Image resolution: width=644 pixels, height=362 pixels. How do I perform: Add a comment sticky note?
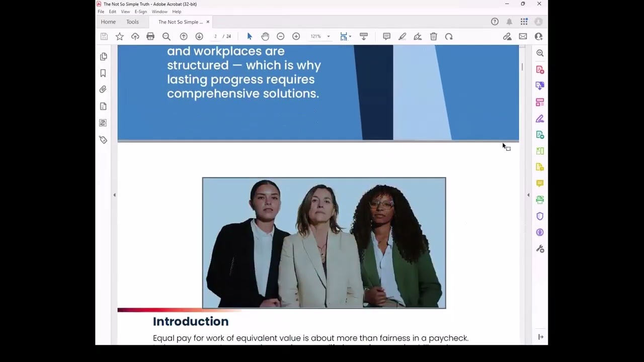click(x=386, y=36)
